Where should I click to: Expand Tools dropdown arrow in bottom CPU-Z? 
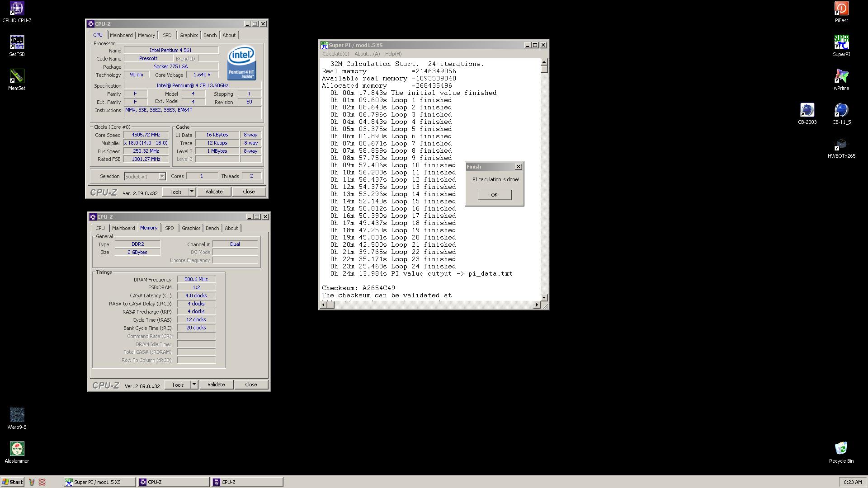point(194,385)
